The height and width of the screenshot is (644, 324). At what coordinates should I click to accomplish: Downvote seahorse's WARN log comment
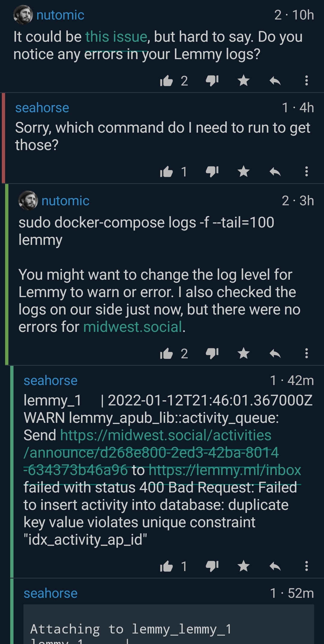coord(212,567)
